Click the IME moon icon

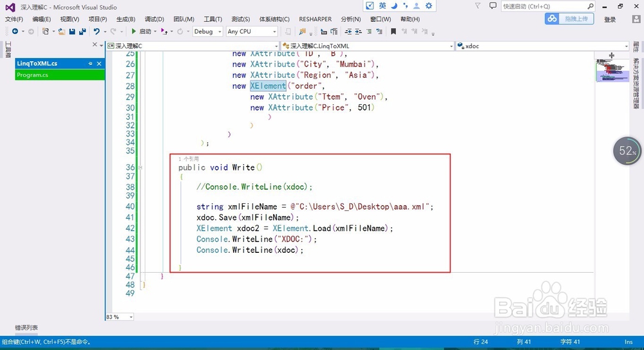(x=394, y=5)
